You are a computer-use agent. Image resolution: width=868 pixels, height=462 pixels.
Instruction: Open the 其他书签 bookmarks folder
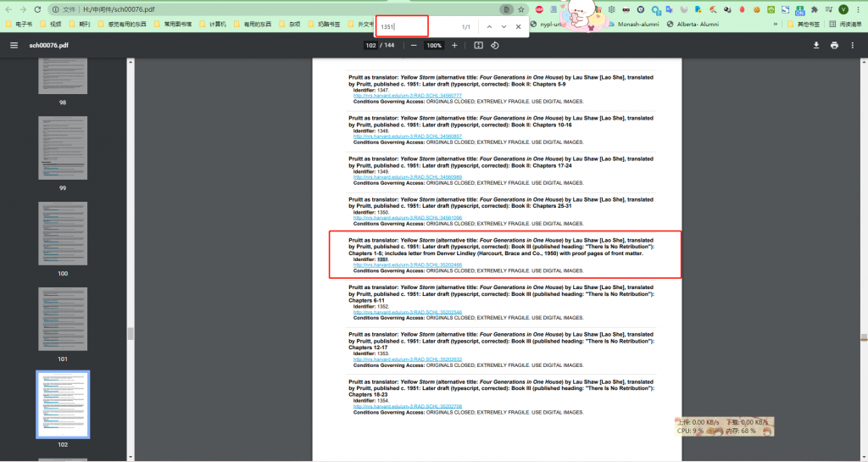coord(804,25)
